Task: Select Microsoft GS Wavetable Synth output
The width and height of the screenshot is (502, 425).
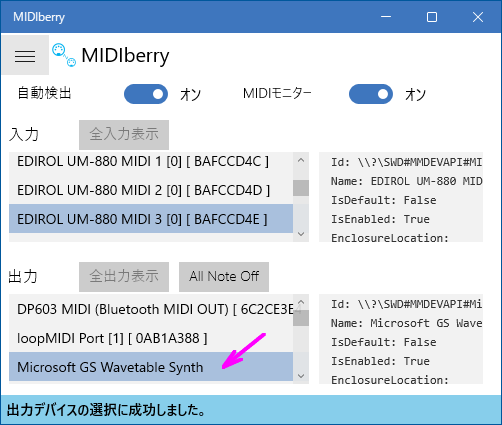Action: [x=151, y=367]
